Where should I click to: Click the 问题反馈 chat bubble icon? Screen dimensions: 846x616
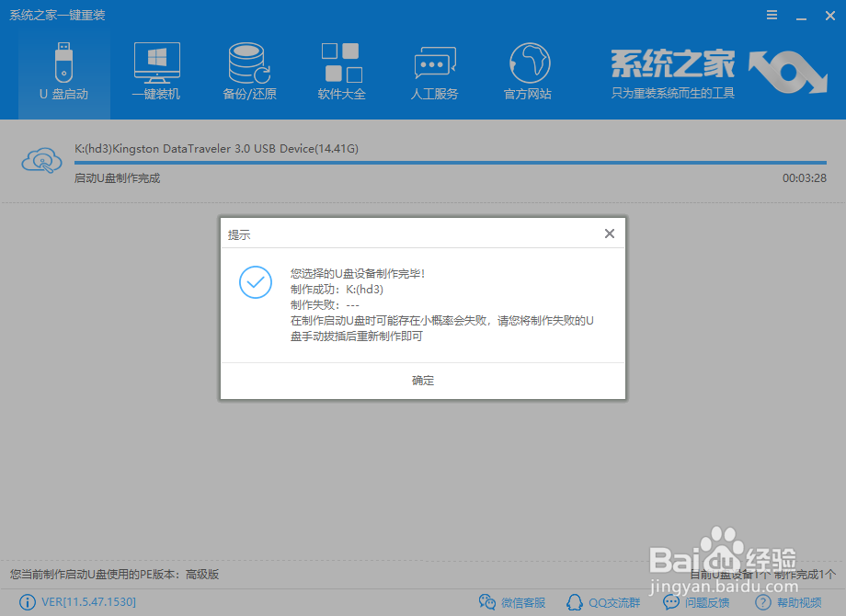click(x=671, y=602)
